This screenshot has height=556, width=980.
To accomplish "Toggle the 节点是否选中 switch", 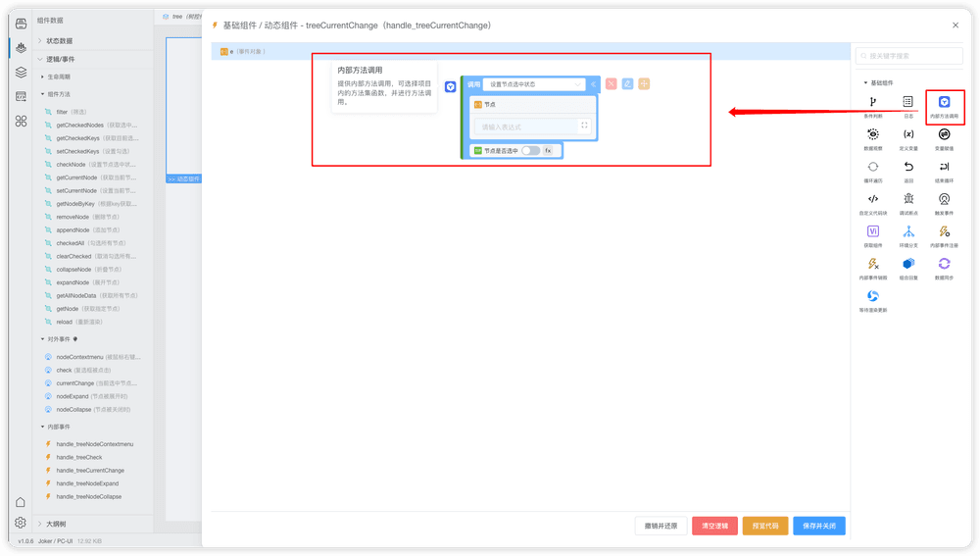I will [x=530, y=151].
